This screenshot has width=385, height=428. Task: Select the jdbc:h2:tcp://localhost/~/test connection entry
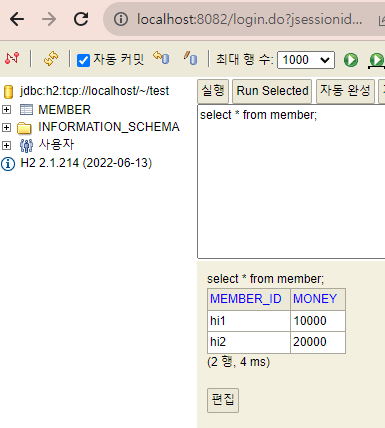[x=94, y=91]
